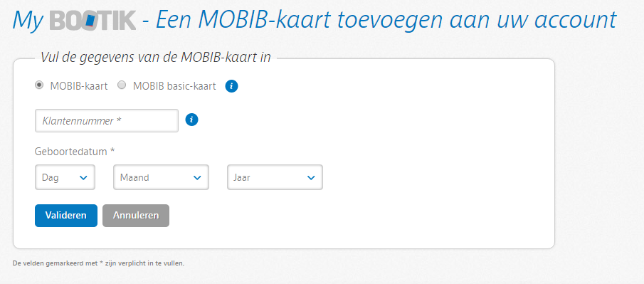Cancel using the Annuleren button

click(136, 216)
